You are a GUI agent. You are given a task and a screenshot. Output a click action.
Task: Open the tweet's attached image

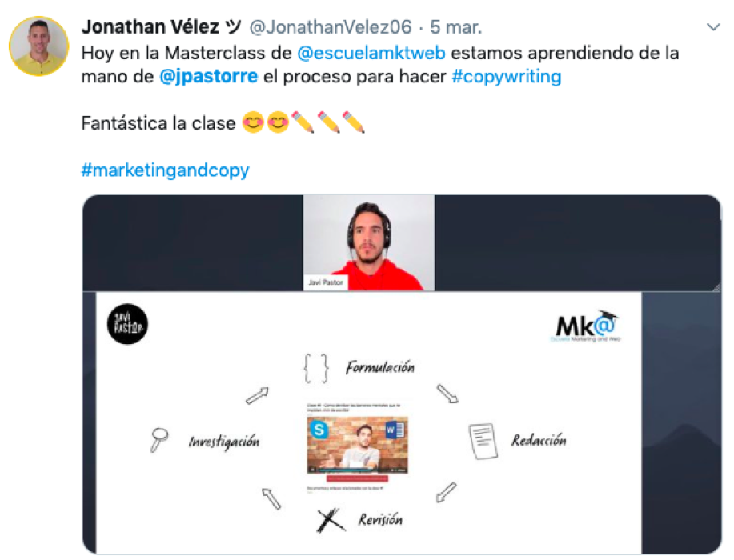[x=402, y=374]
